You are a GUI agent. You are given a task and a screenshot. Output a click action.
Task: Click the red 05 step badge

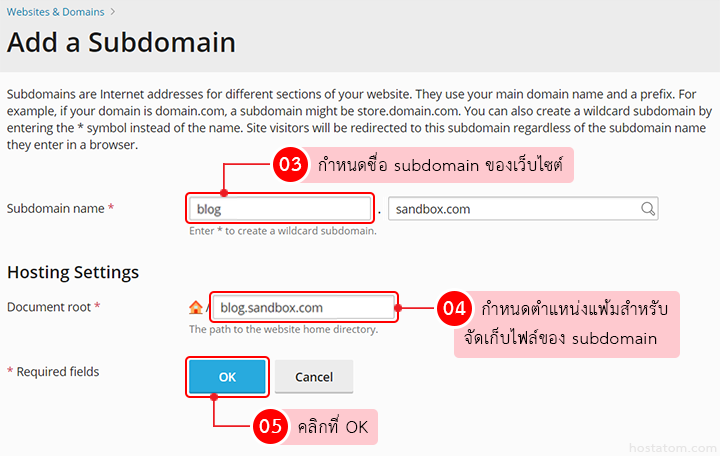(270, 427)
